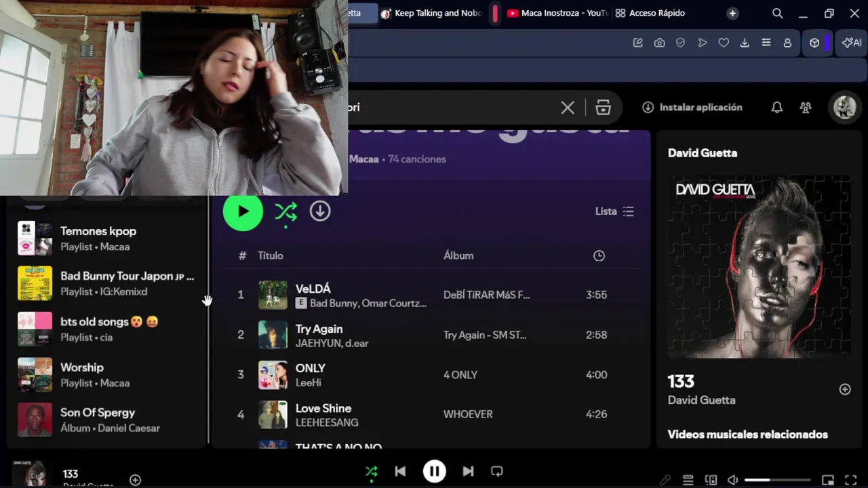
Task: Open the browser AI assistant button
Action: click(852, 43)
